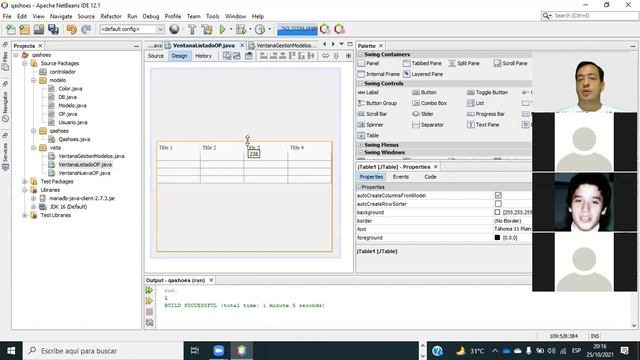Image resolution: width=640 pixels, height=360 pixels.
Task: Close the Output qashoes (run) tab
Action: 211,280
